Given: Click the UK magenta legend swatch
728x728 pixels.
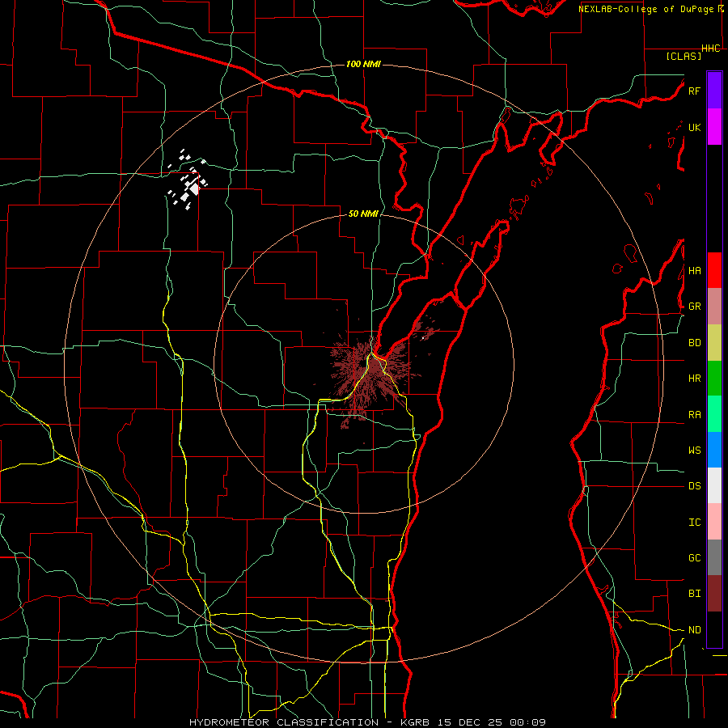Looking at the screenshot, I should [x=714, y=127].
